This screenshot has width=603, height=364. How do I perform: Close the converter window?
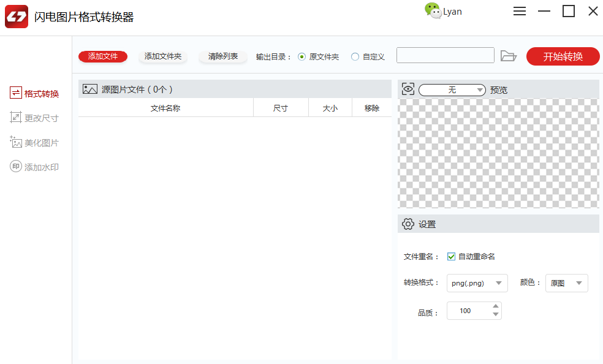click(x=593, y=11)
